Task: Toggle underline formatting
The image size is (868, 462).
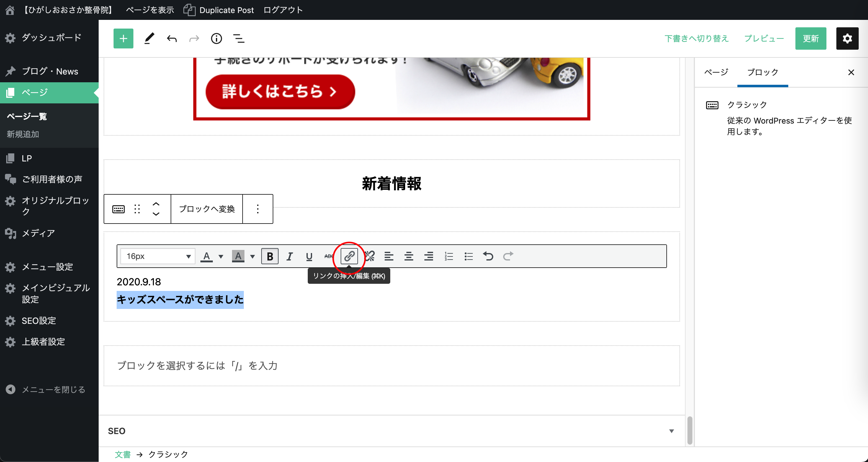Action: 309,256
